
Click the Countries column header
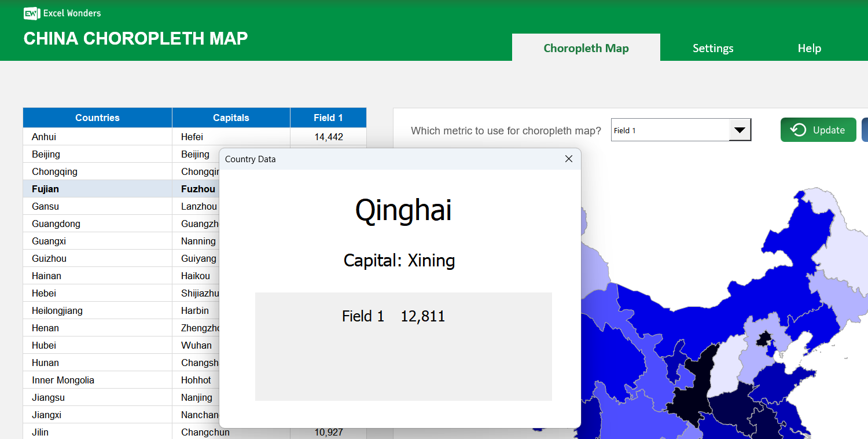[x=97, y=118]
